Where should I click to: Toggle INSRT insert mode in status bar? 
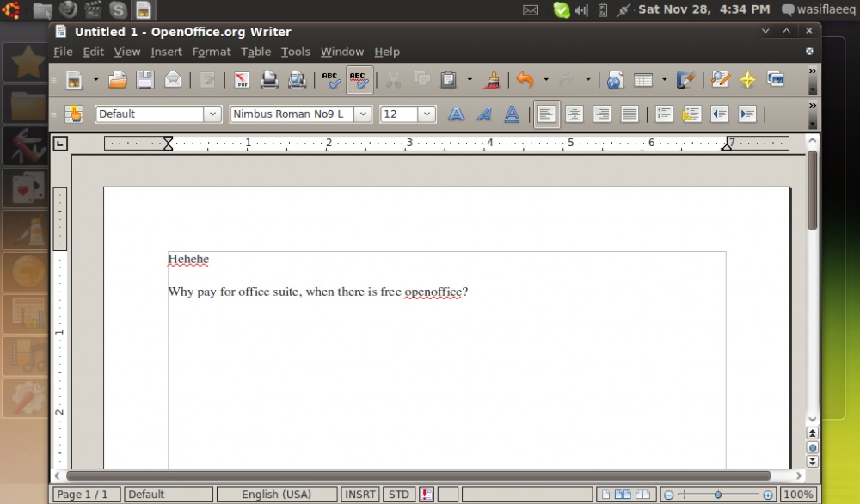[x=360, y=495]
